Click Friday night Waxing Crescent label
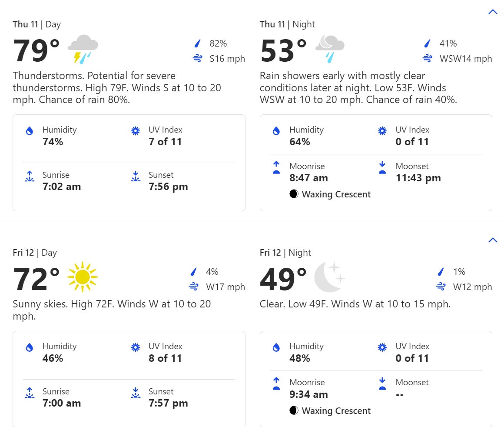The image size is (504, 427). coord(336,410)
